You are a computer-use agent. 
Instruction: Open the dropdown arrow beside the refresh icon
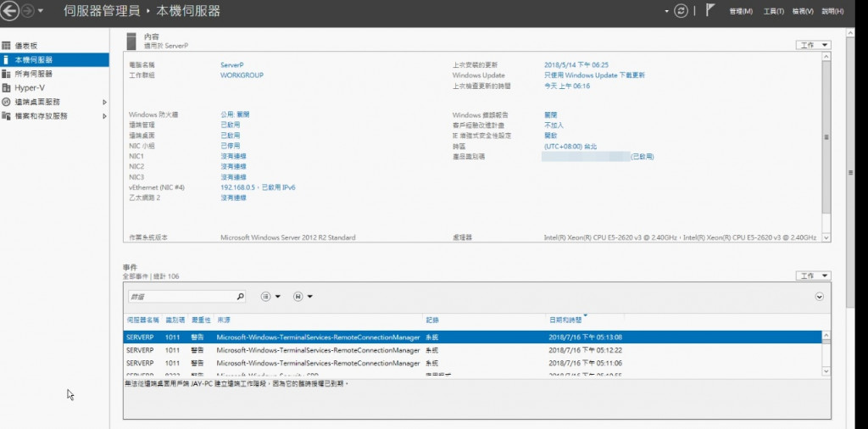[667, 11]
